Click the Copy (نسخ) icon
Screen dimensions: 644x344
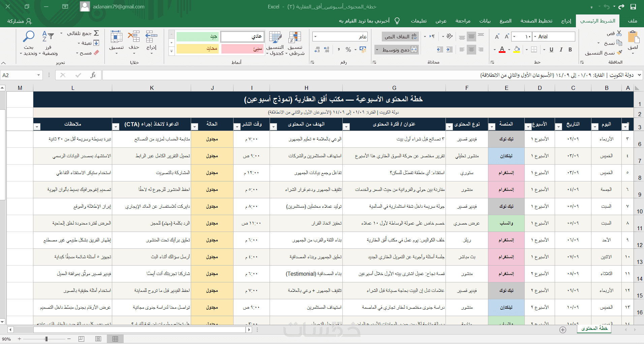(x=619, y=43)
